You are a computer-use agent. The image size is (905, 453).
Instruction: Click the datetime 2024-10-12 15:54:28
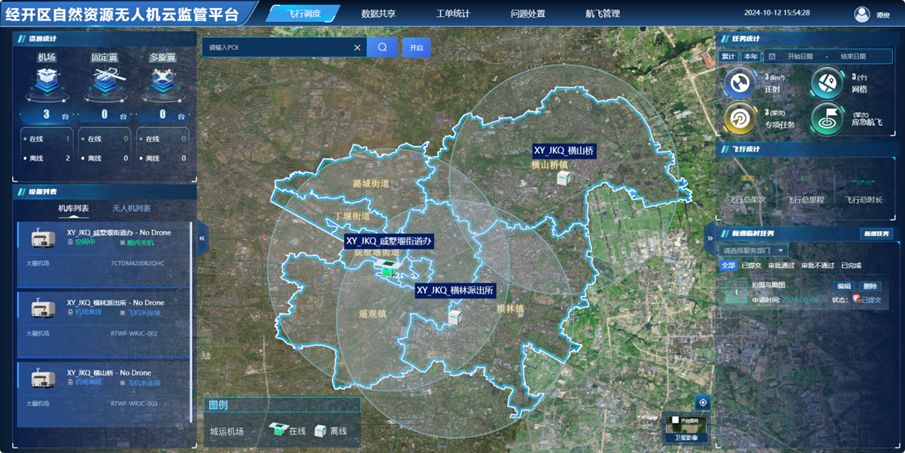point(777,13)
